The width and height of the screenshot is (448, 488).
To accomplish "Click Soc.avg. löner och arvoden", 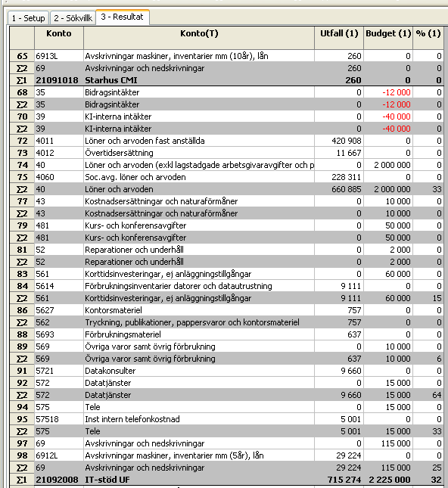I will pos(135,177).
